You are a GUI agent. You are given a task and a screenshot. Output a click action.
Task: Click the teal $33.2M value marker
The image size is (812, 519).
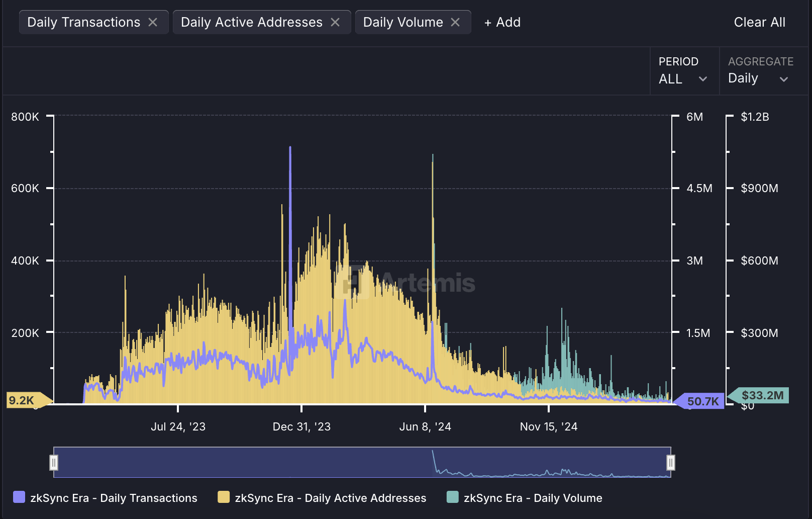(x=761, y=395)
